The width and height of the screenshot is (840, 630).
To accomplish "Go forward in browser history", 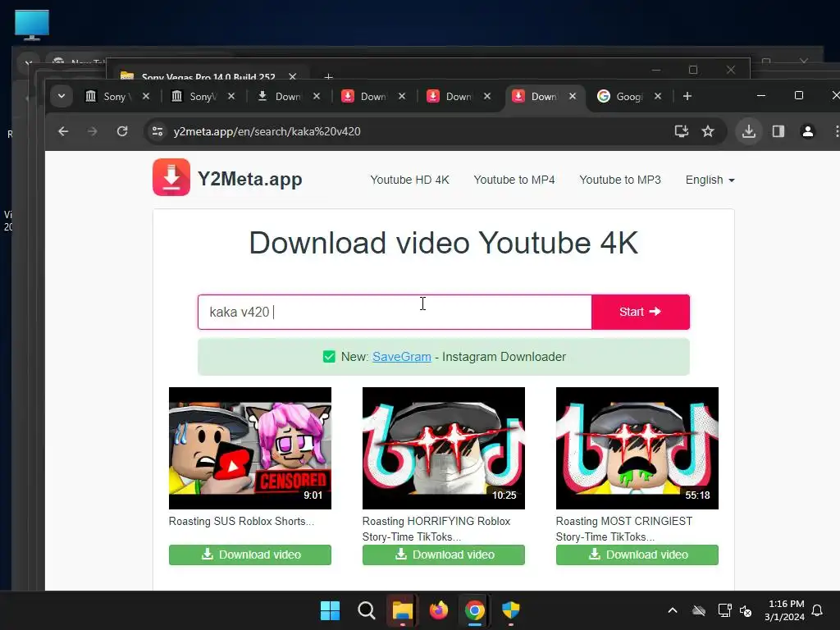I will click(92, 131).
